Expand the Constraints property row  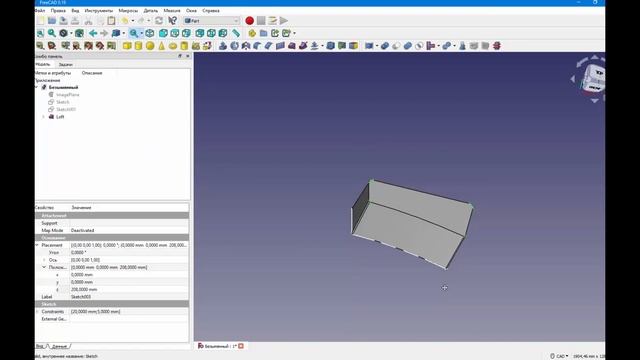click(37, 311)
